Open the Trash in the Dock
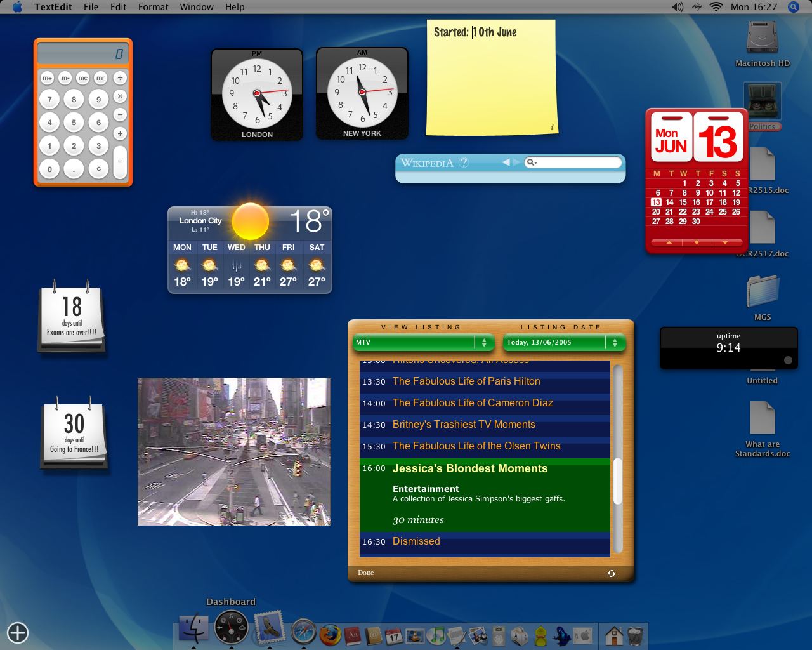The width and height of the screenshot is (812, 650). point(635,635)
